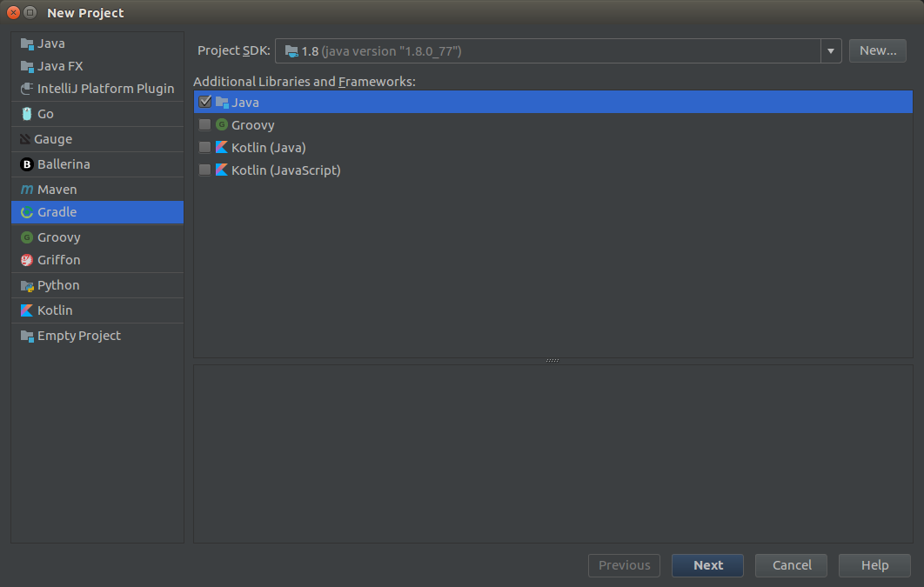Open the Project SDK dropdown arrow

point(831,51)
